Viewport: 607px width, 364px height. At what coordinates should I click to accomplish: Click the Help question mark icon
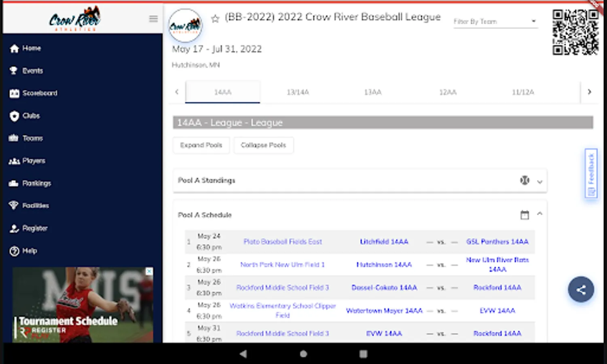(15, 251)
